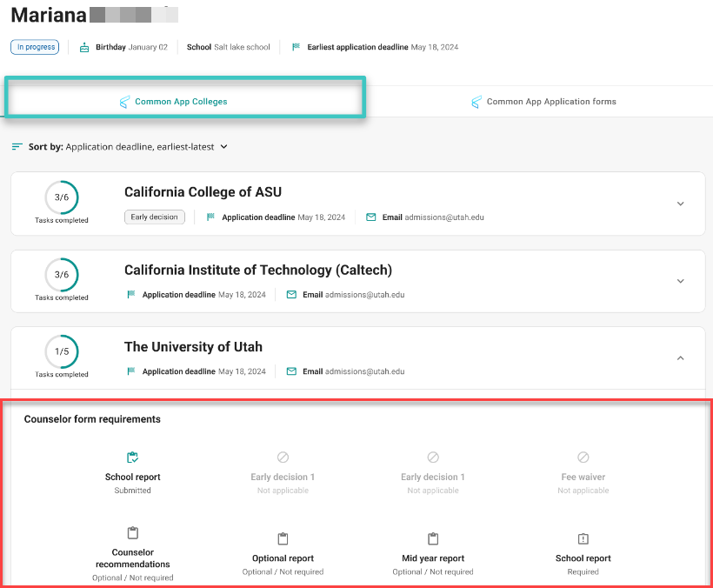Expand the California College of ASU card
Image resolution: width=713 pixels, height=588 pixels.
[681, 204]
